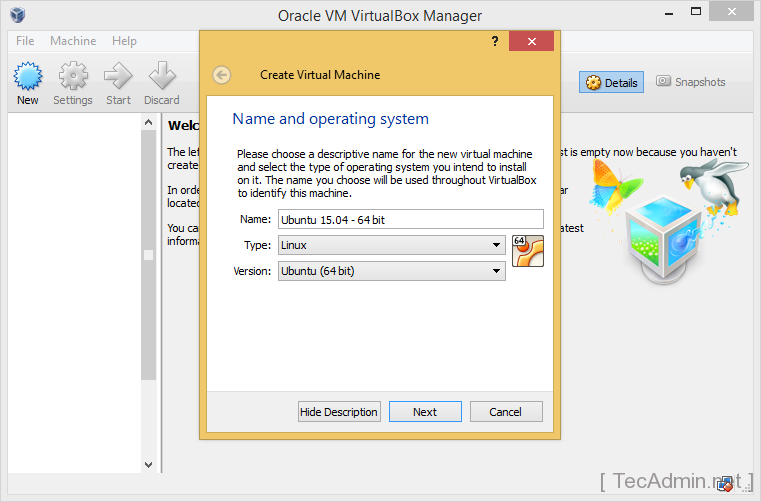Click the VM list scroll down arrow
Image resolution: width=761 pixels, height=502 pixels.
[149, 465]
